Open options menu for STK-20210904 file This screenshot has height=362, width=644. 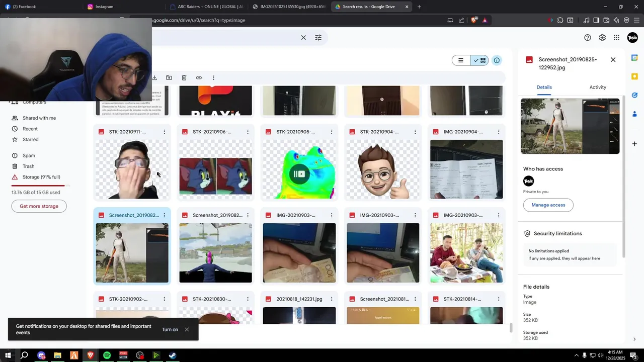(x=415, y=132)
